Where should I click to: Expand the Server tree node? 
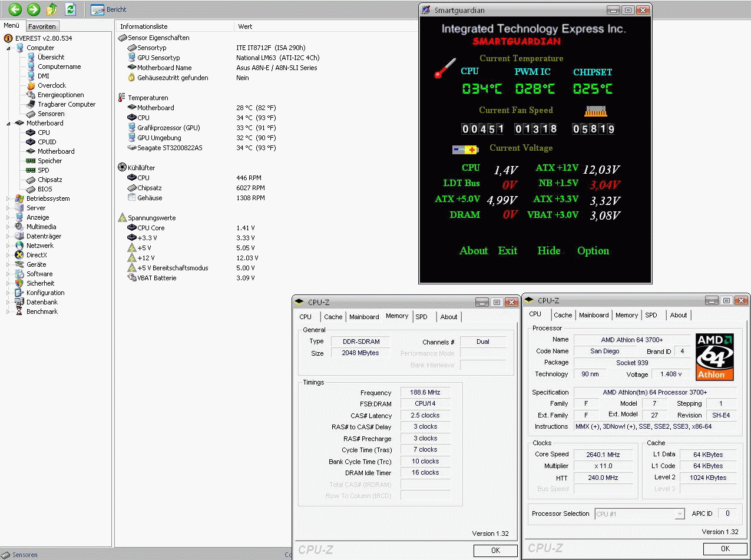click(x=9, y=208)
